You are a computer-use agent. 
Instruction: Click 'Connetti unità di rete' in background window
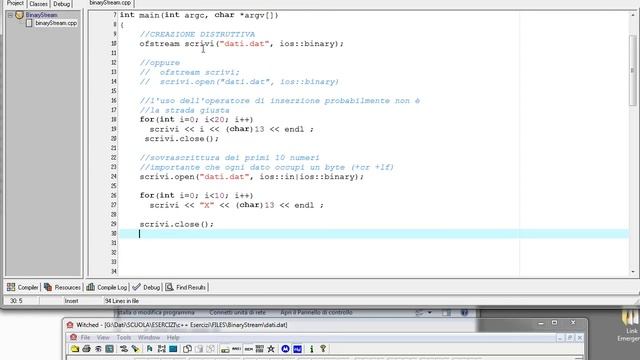click(238, 313)
